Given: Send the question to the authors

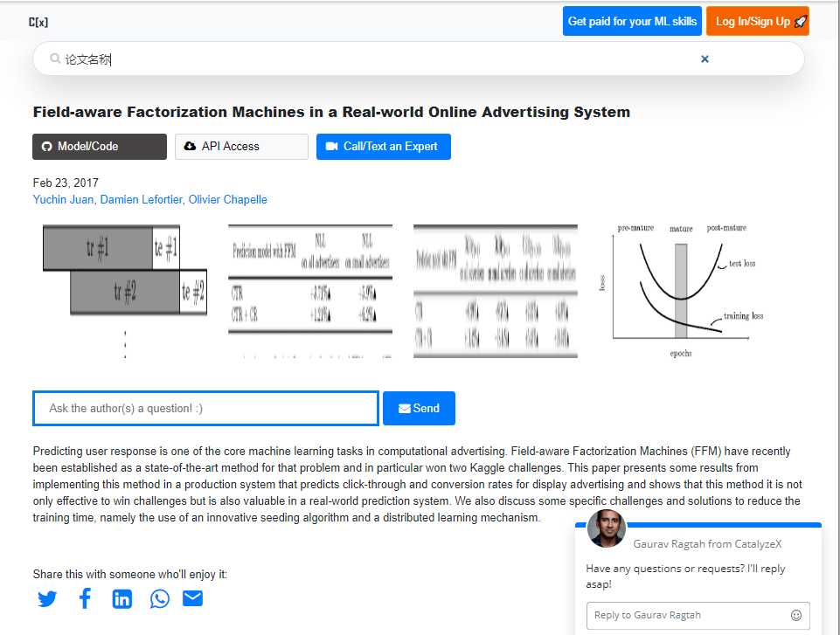Looking at the screenshot, I should tap(419, 408).
